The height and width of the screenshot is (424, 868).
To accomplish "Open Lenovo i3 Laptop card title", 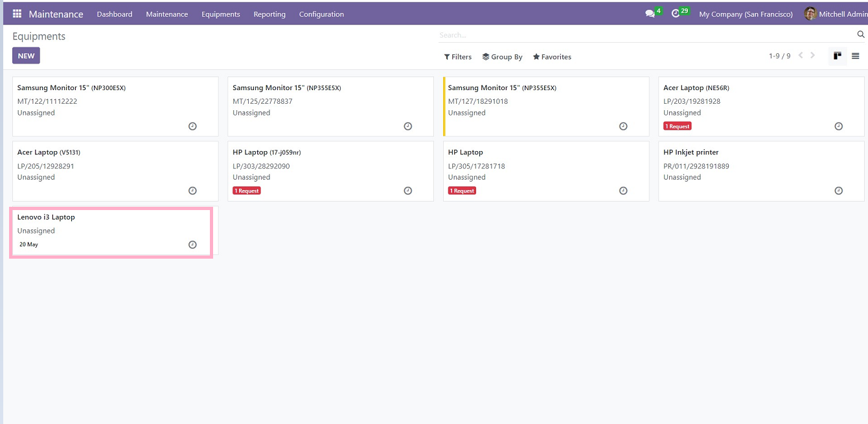I will 46,217.
